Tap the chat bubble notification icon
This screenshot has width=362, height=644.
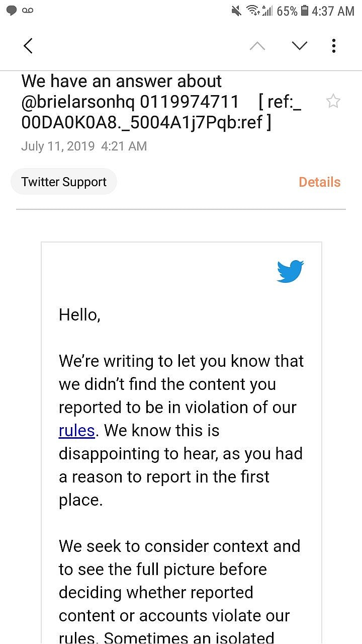[x=12, y=11]
